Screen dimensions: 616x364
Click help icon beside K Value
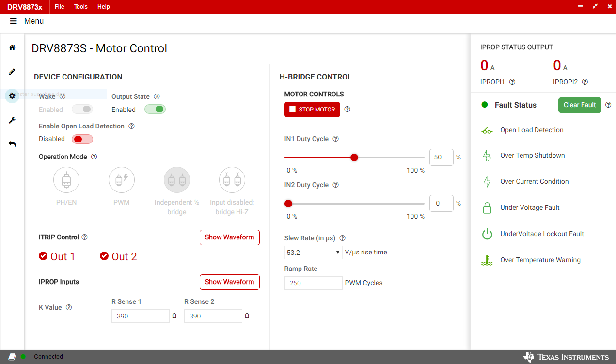69,307
